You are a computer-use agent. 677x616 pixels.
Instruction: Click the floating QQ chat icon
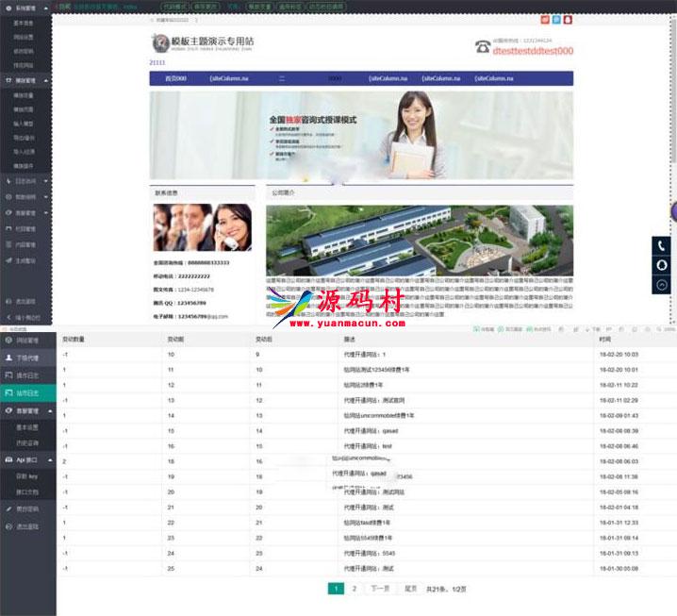point(662,265)
